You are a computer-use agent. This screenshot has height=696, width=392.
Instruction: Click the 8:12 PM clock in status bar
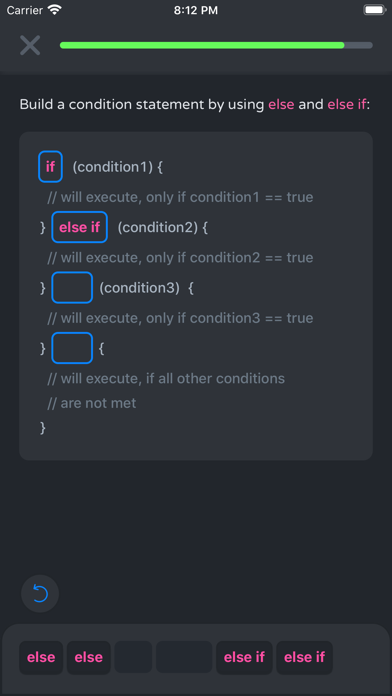pyautogui.click(x=196, y=10)
